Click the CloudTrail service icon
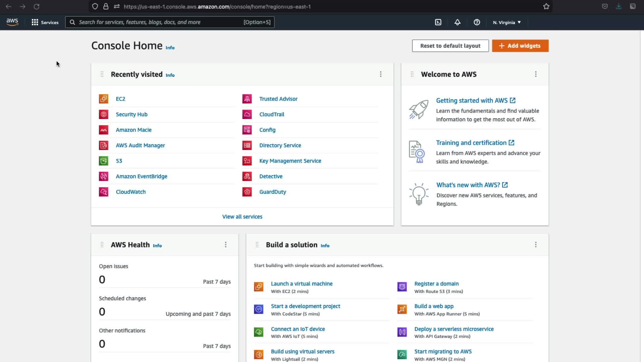The image size is (644, 362). tap(247, 114)
